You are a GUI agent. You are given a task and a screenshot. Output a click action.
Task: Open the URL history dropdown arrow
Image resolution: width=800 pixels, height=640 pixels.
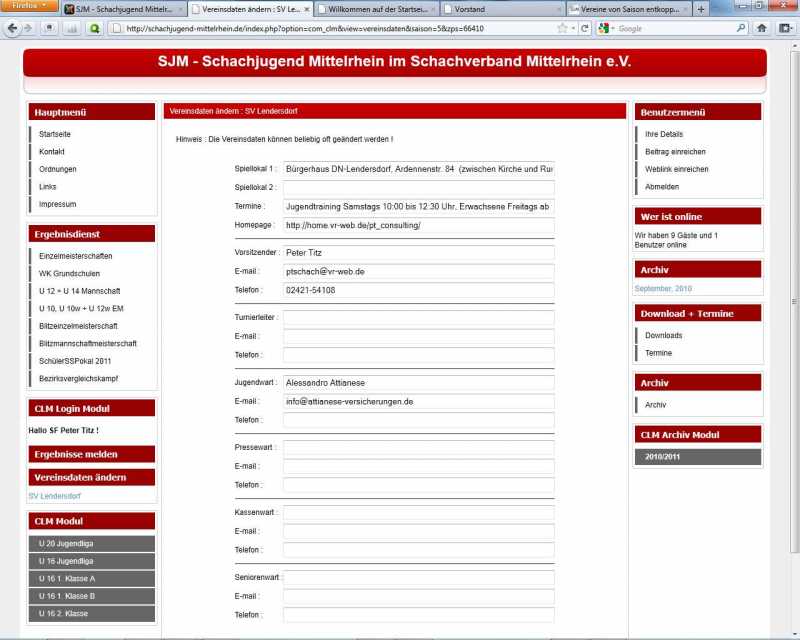point(574,28)
